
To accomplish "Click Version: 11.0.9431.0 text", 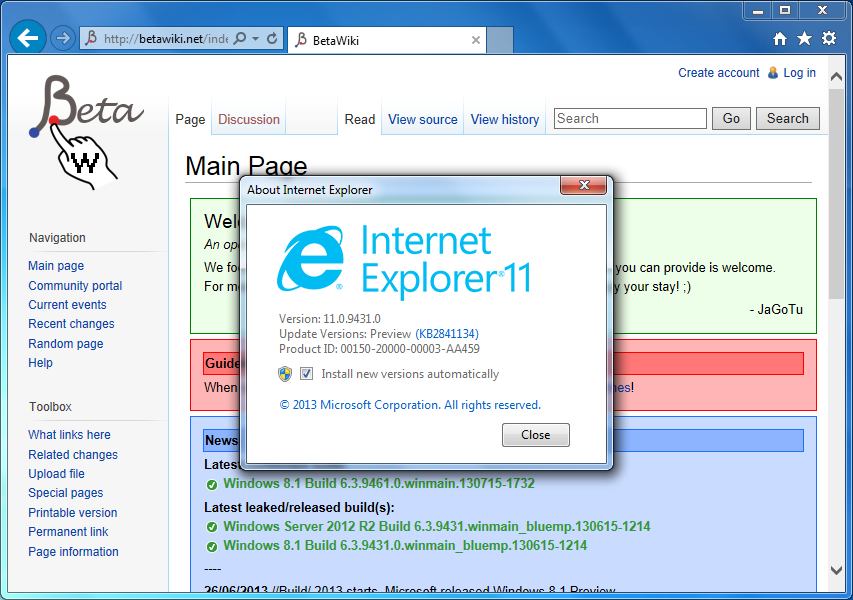I will [x=330, y=319].
